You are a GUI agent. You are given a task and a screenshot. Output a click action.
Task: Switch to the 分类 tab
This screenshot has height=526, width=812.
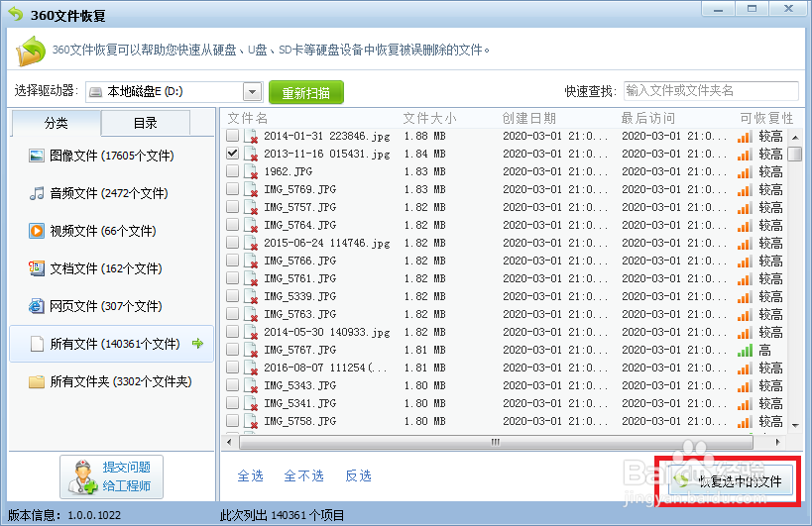[56, 123]
